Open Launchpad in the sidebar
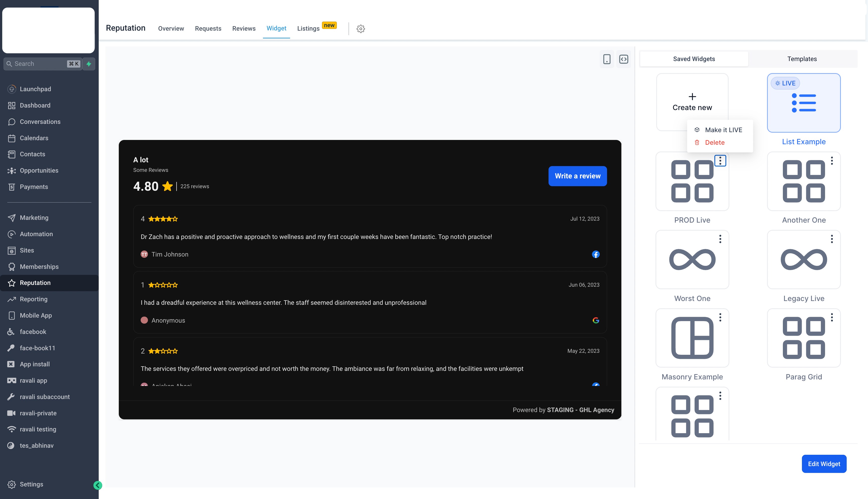Image resolution: width=868 pixels, height=499 pixels. (x=35, y=89)
